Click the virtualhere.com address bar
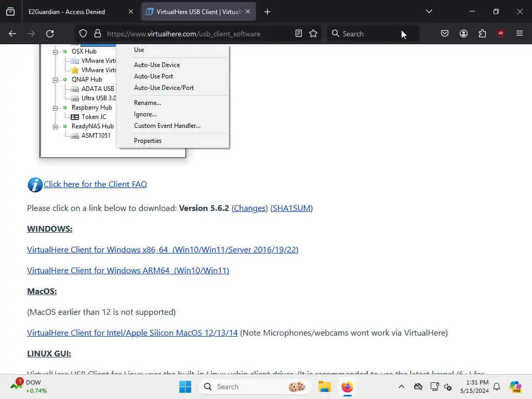 pos(183,34)
